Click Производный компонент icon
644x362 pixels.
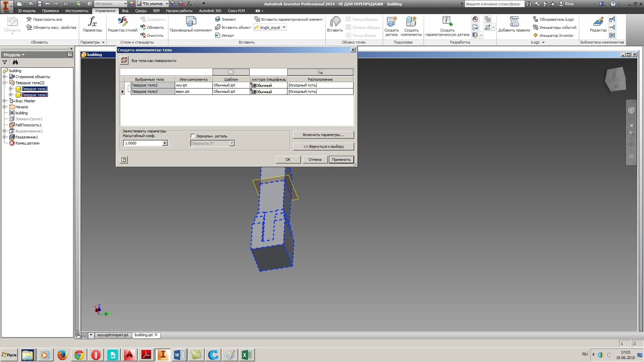[191, 22]
